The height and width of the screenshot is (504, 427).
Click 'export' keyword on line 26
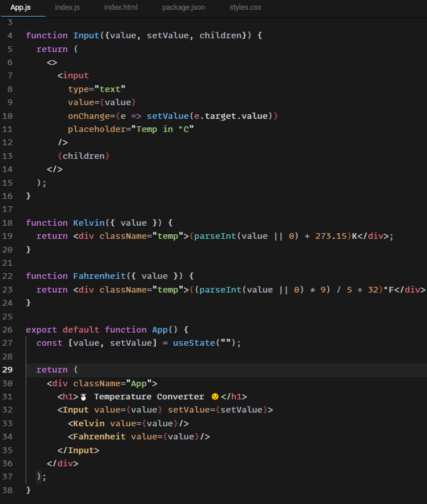coord(42,330)
